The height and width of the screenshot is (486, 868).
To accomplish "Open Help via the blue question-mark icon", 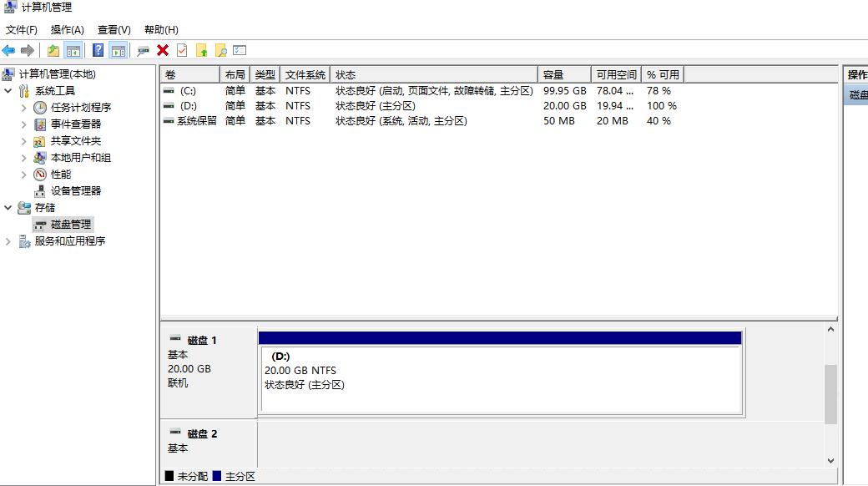I will click(x=98, y=50).
